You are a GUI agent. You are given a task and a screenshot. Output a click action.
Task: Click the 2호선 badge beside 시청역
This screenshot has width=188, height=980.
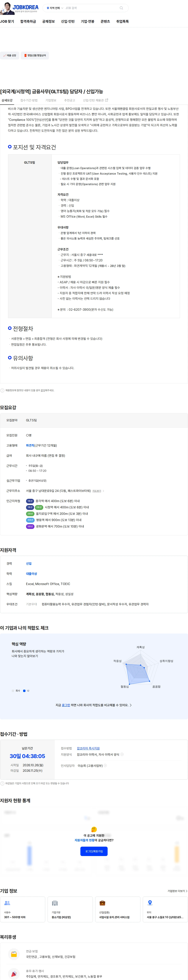[x=39, y=507]
